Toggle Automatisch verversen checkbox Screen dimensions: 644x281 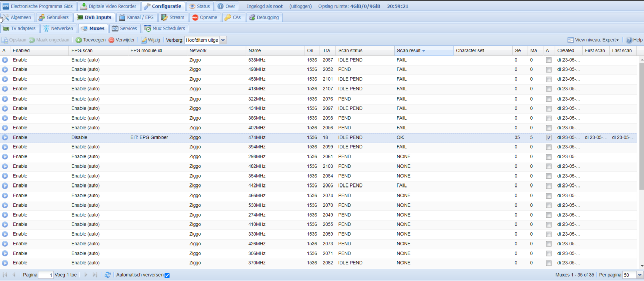(x=167, y=275)
